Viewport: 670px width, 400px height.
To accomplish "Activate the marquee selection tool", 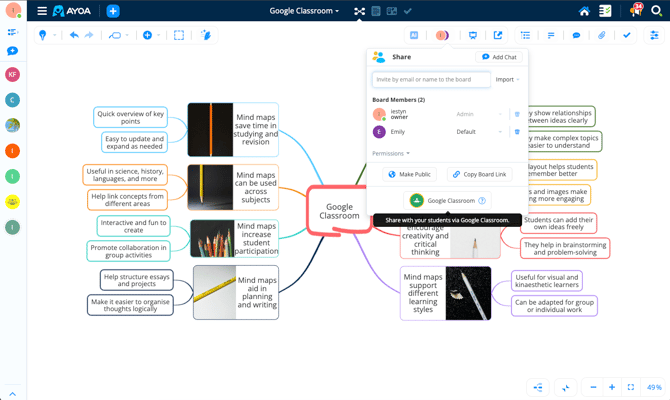I will click(x=179, y=35).
